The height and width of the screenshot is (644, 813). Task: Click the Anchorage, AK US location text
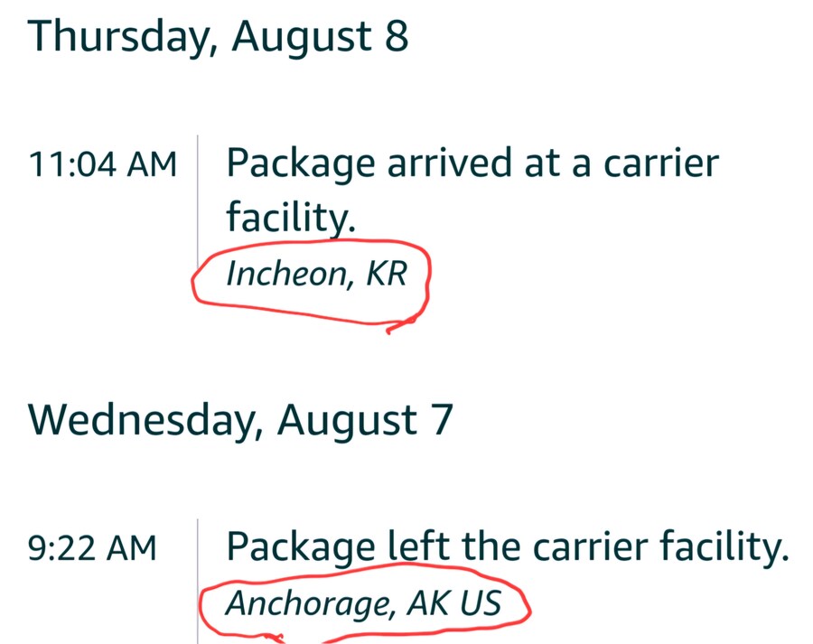tap(362, 603)
